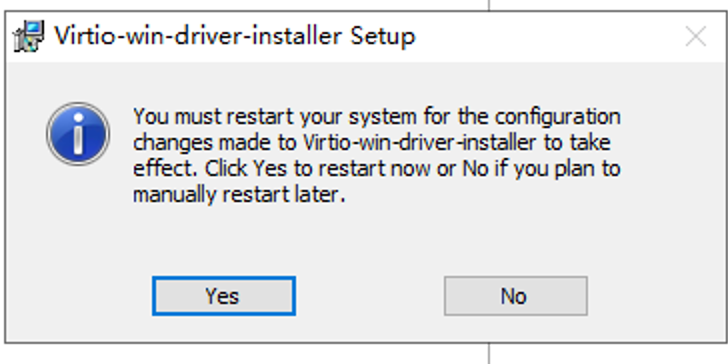Screen dimensions: 728x364
Task: Click the word "No" inside the message text
Action: 475,169
